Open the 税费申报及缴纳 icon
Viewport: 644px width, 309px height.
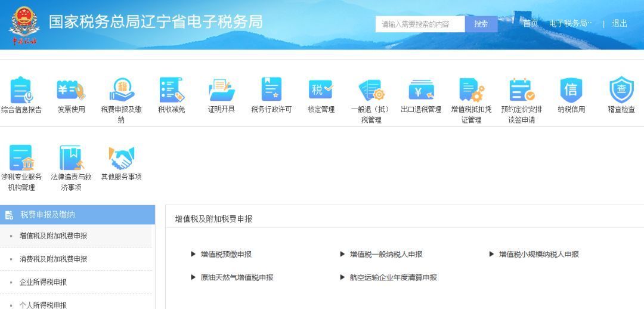pyautogui.click(x=121, y=90)
